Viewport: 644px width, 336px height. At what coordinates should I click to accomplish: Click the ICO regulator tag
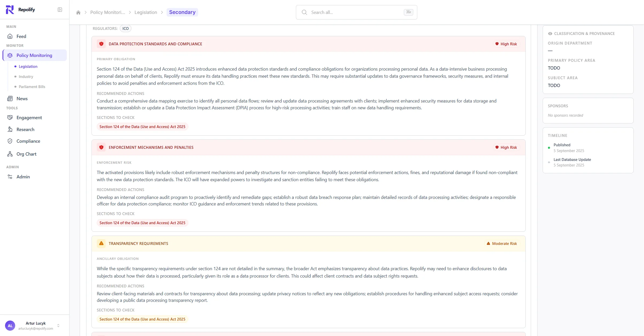click(126, 28)
